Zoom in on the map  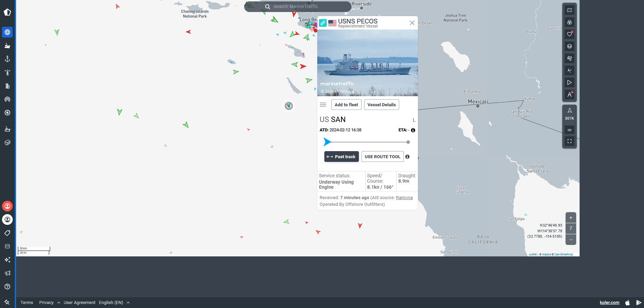point(571,218)
